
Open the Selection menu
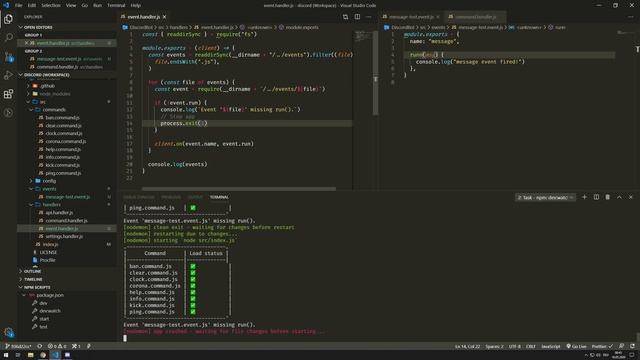point(51,5)
